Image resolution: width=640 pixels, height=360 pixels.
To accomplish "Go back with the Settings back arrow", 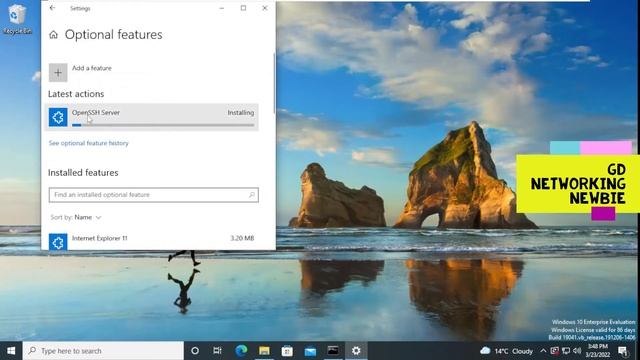I will pos(52,8).
